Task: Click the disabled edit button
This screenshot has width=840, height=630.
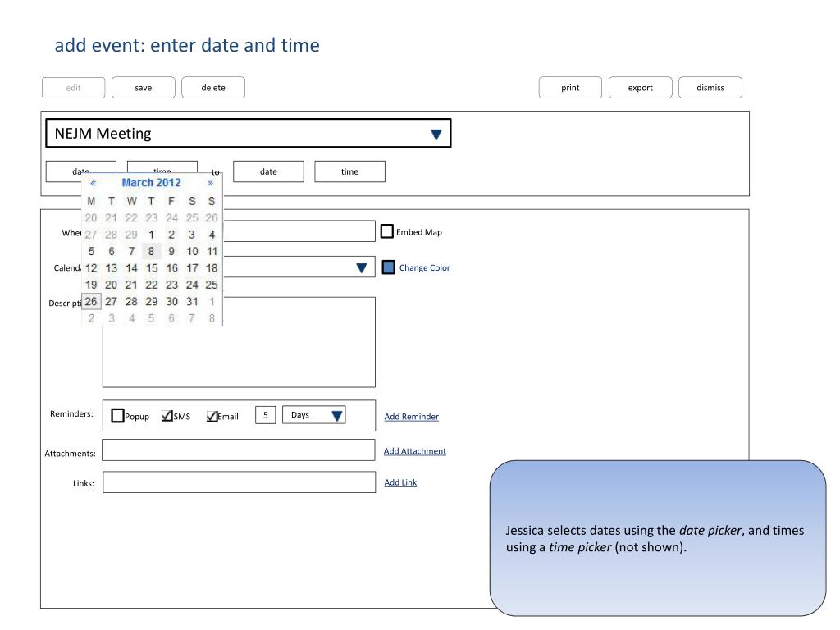Action: point(73,87)
